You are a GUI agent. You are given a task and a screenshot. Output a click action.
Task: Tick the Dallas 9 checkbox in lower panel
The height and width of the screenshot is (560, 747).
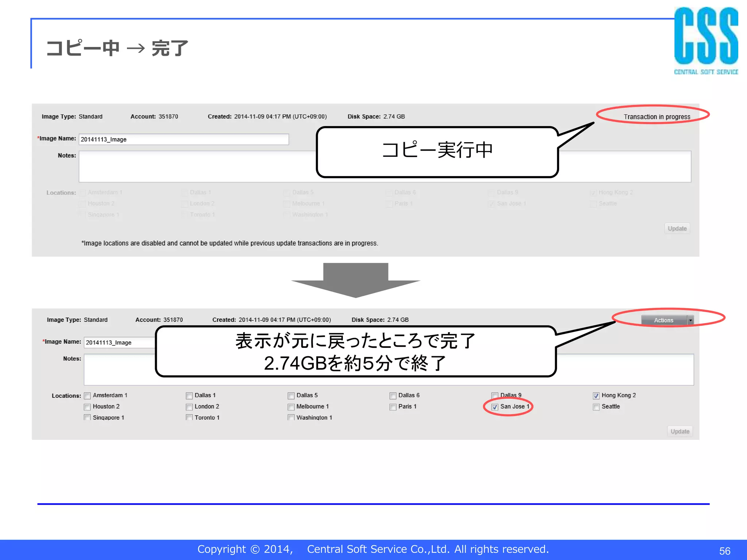click(495, 396)
